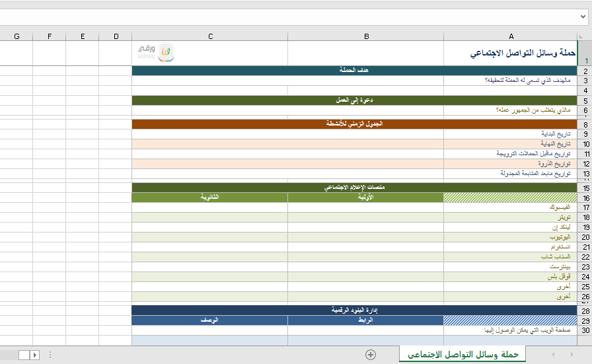Image resolution: width=592 pixels, height=364 pixels.
Task: Click the orange الجدول الزمني للأنشطة header
Action: click(x=353, y=124)
